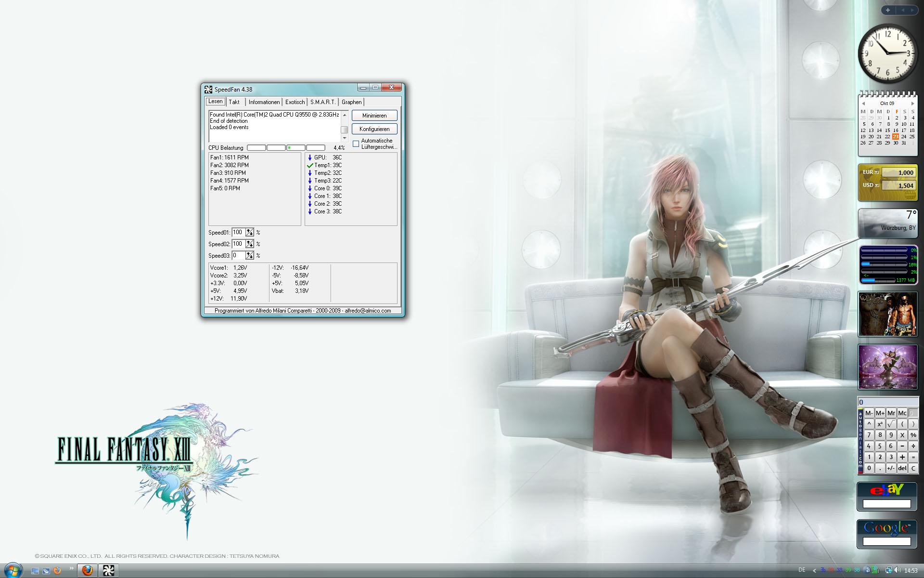Click the sidebar add gadget plus icon

pos(888,10)
